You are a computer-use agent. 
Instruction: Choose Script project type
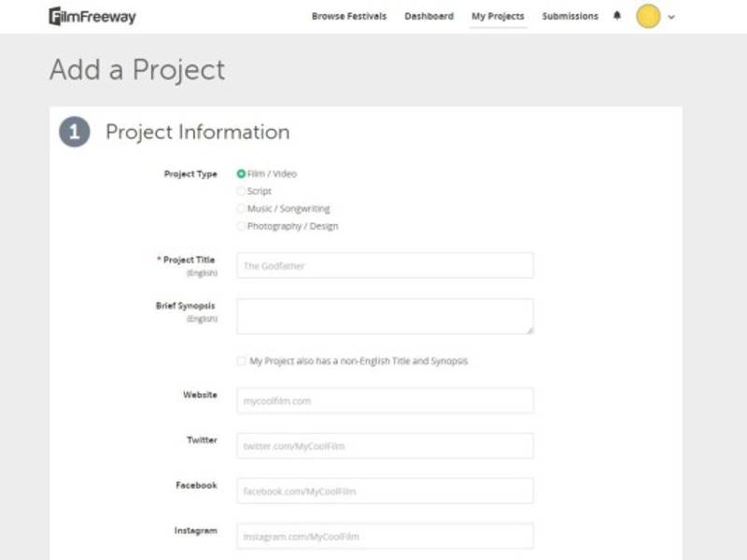(242, 191)
